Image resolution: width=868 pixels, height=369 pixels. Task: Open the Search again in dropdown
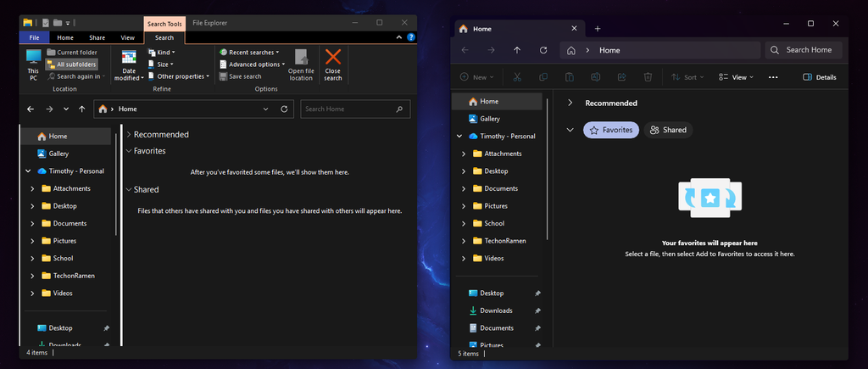tap(75, 76)
